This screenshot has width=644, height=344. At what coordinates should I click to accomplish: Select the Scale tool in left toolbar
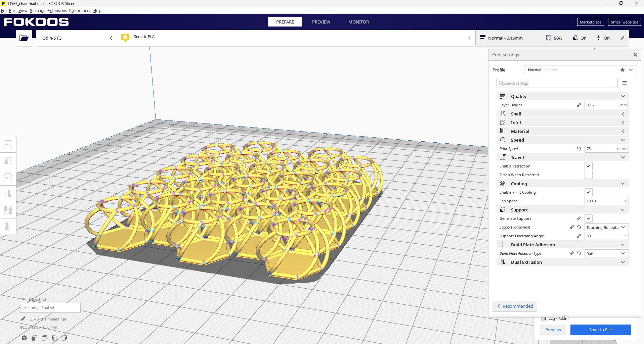point(8,161)
